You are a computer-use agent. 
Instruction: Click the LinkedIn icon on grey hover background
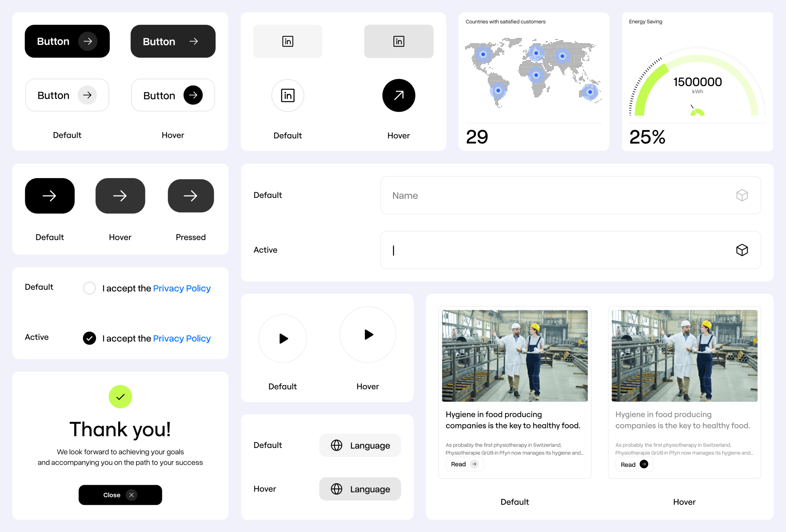(x=398, y=41)
